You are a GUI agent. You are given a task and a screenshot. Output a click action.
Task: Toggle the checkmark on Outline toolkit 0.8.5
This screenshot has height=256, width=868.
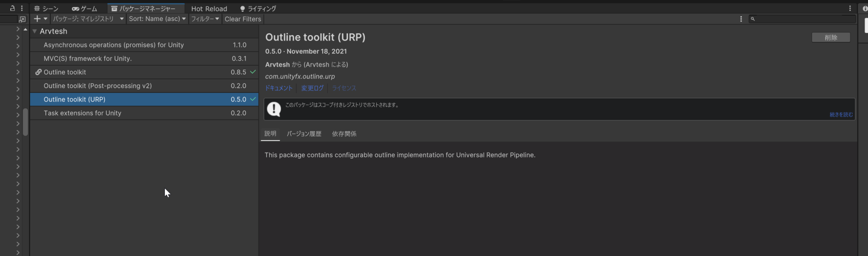253,72
